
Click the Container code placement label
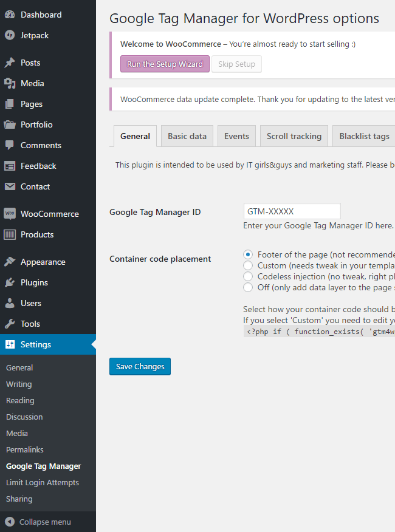(x=160, y=259)
